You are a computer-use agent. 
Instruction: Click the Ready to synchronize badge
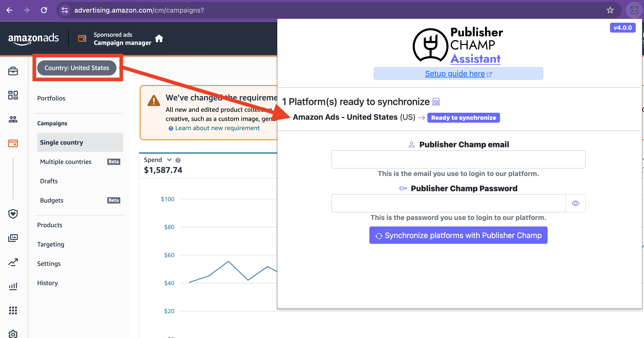click(464, 118)
